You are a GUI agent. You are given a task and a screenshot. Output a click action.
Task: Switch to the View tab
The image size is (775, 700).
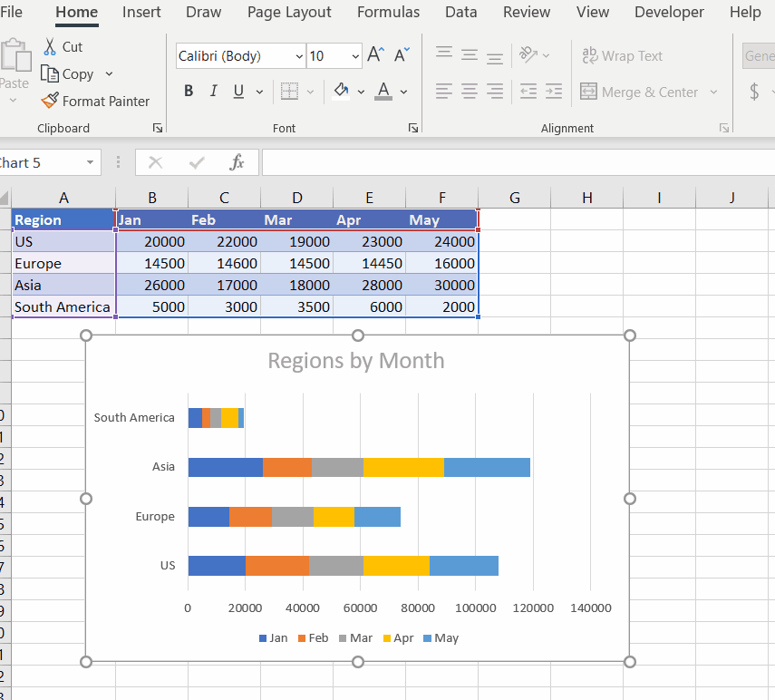(x=593, y=12)
